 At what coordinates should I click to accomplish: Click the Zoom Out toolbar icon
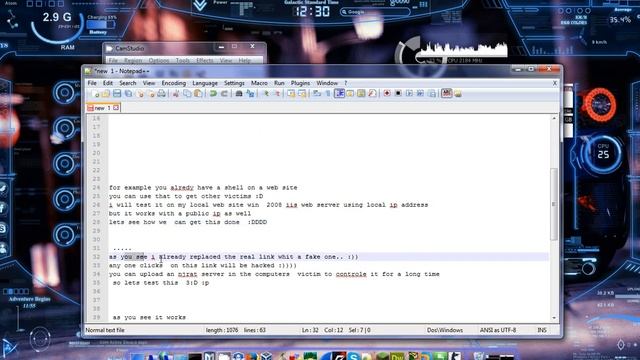point(278,94)
